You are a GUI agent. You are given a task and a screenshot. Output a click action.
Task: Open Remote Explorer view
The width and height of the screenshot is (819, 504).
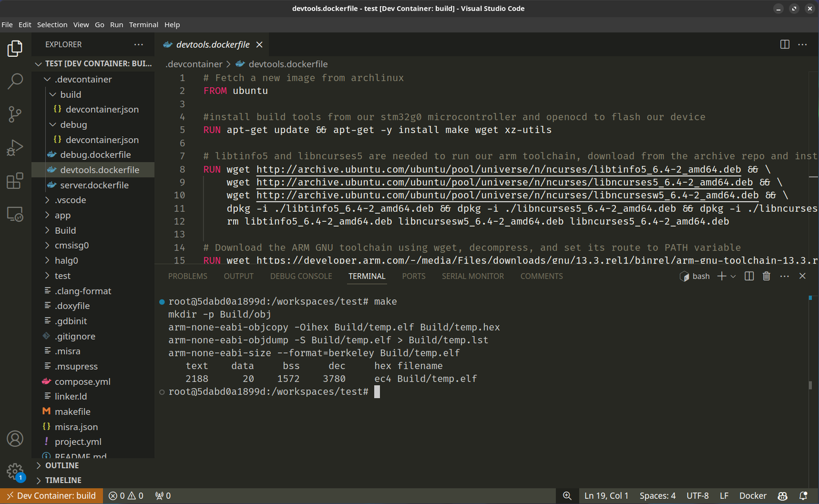coord(15,214)
